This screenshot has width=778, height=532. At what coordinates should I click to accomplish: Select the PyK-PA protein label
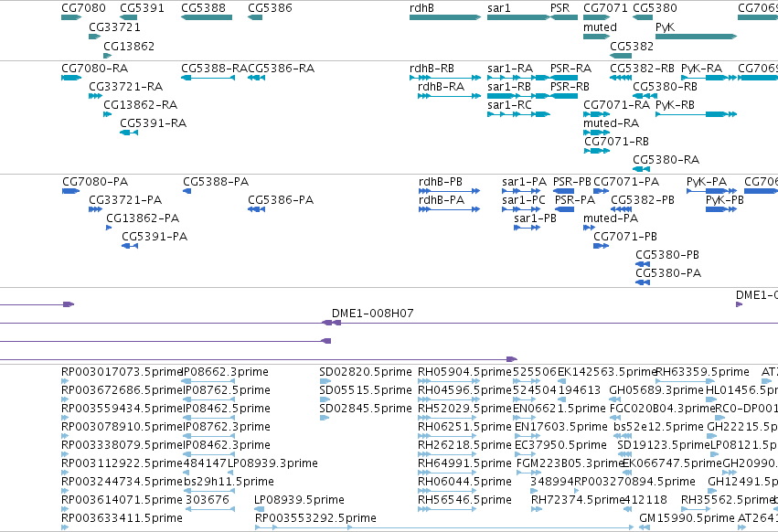pyautogui.click(x=707, y=182)
